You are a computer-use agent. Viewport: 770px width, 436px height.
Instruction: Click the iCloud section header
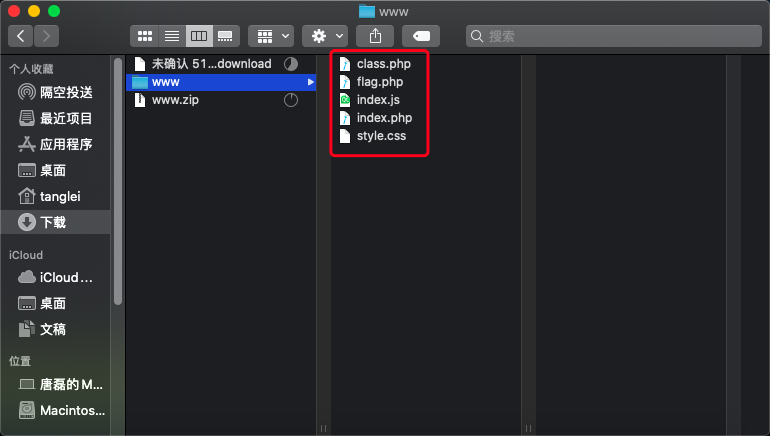[x=26, y=255]
